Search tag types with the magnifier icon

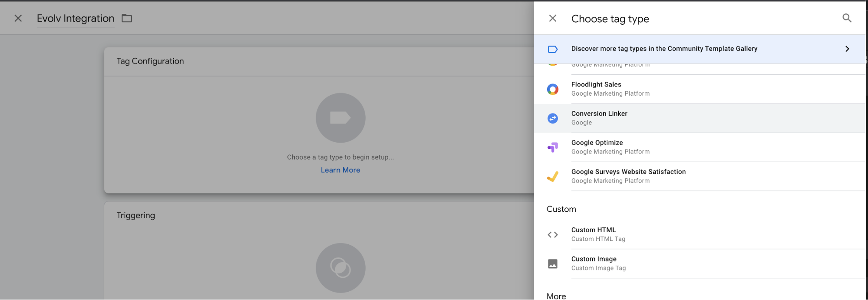847,18
